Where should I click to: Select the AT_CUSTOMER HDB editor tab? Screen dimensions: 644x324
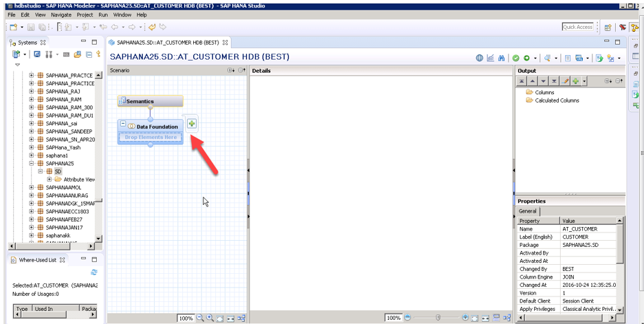click(x=168, y=43)
